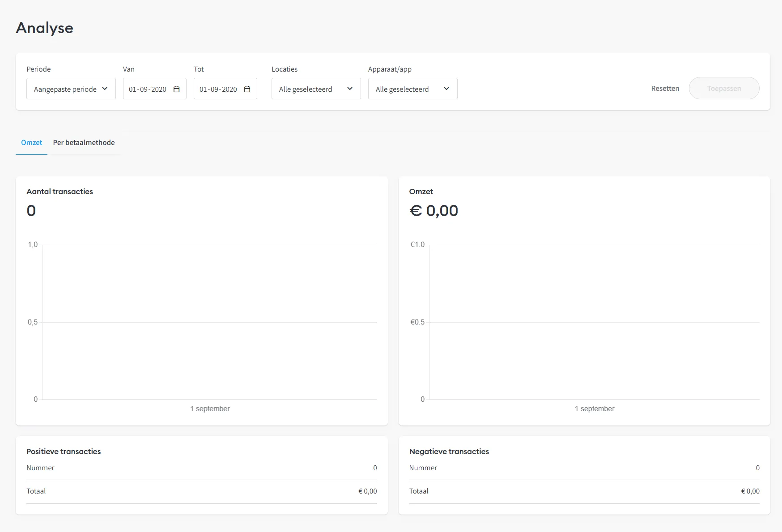Click the € 0,00 Omzet total value
The image size is (782, 532).
point(433,211)
